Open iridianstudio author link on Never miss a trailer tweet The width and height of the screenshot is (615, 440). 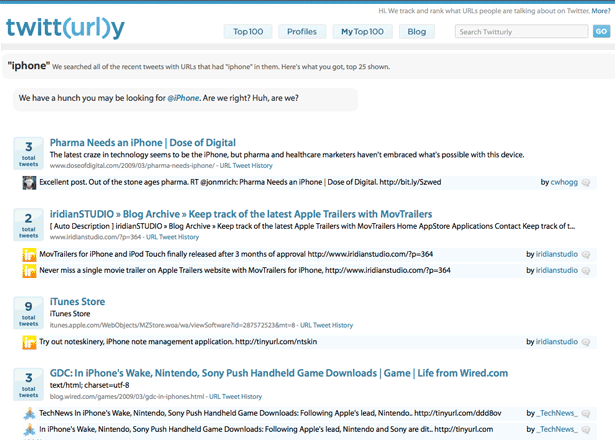(557, 270)
